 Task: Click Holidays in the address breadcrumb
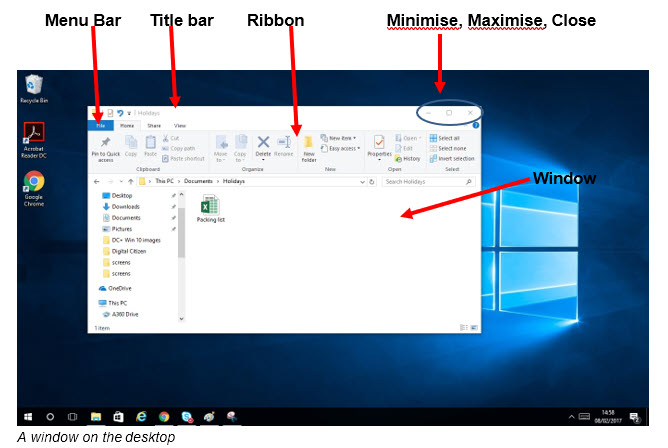[234, 181]
